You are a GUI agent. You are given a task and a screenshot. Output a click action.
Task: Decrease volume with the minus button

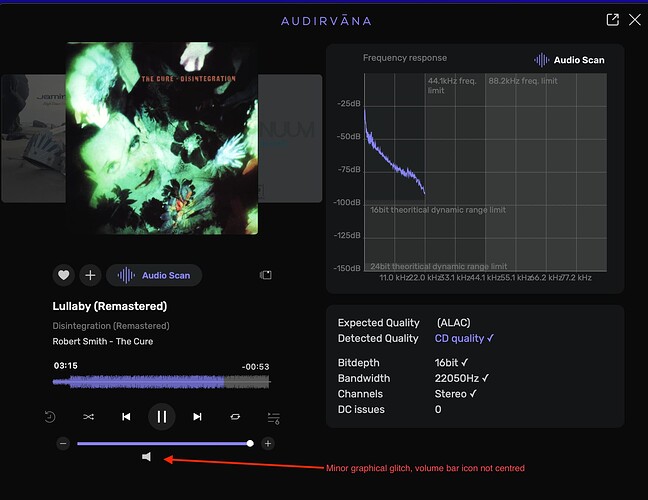(x=63, y=444)
